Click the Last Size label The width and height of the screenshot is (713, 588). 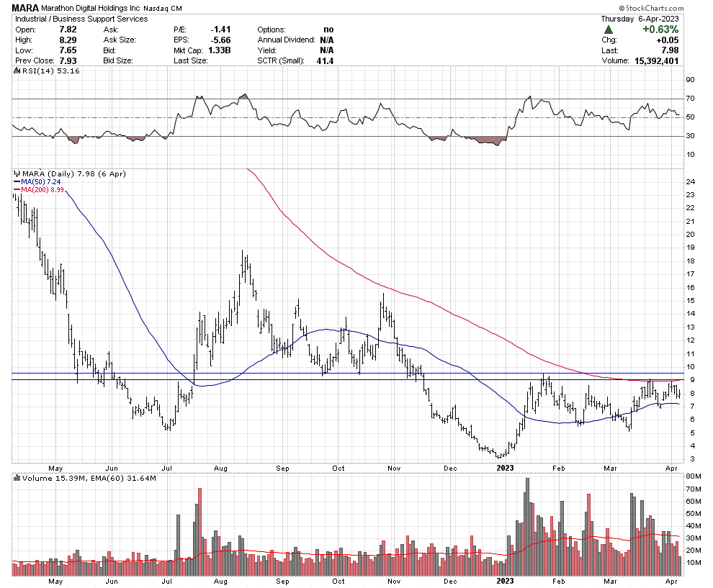click(191, 61)
